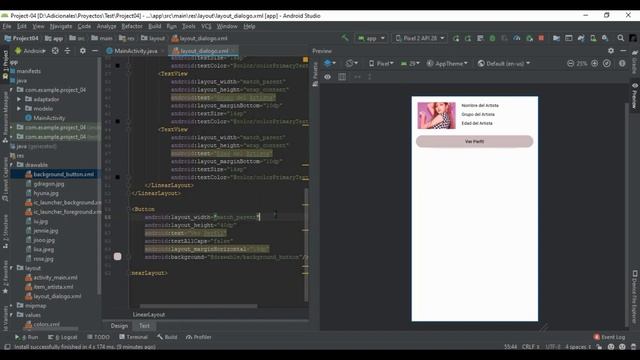The height and width of the screenshot is (360, 640).
Task: Open the Profiler gauge icon in toolbar
Action: 517,38
